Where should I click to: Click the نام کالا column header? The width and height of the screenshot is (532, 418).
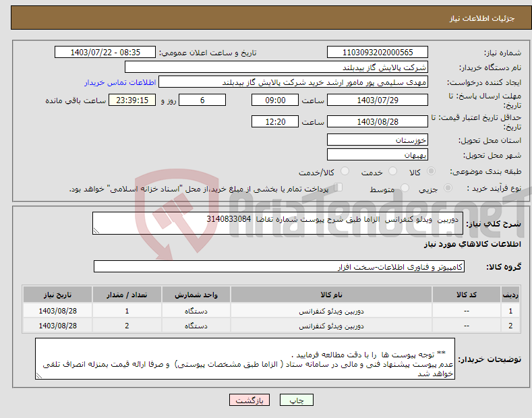pos(331,295)
